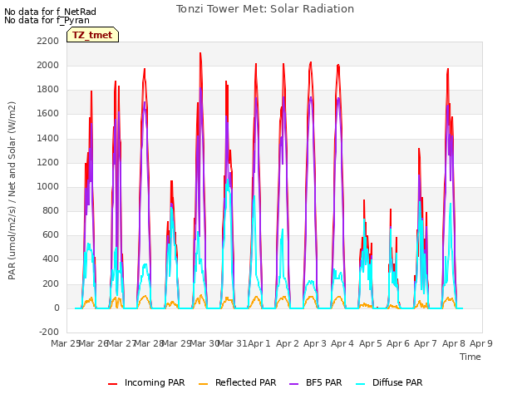Click the y-axis tick label 1800
The width and height of the screenshot is (532, 399).
pos(48,90)
